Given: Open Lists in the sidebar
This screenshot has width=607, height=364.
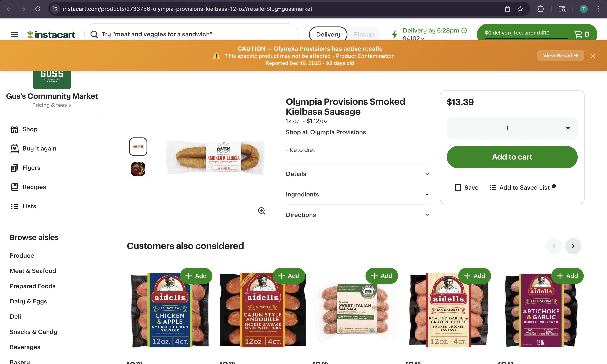Looking at the screenshot, I should [29, 206].
